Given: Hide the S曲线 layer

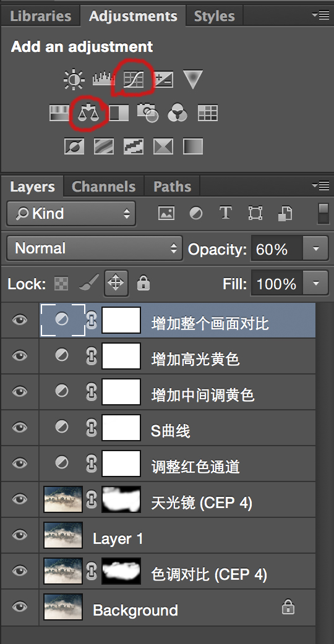Looking at the screenshot, I should (19, 428).
